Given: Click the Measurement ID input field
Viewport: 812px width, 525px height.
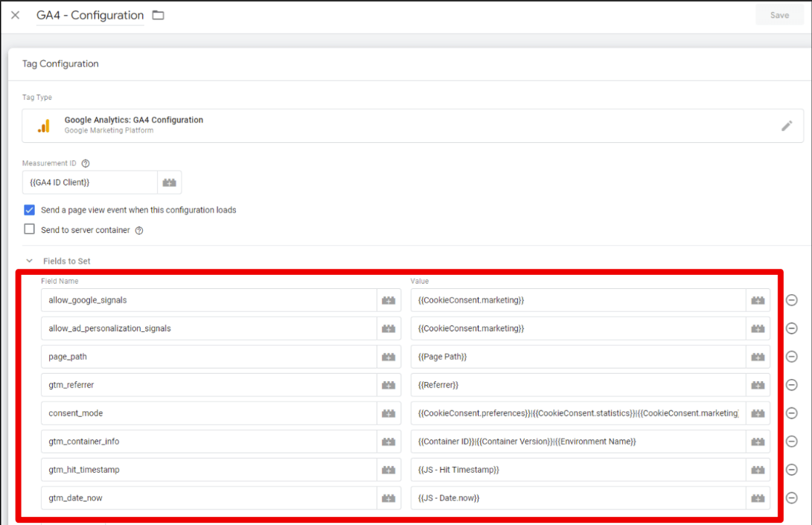Looking at the screenshot, I should [89, 182].
